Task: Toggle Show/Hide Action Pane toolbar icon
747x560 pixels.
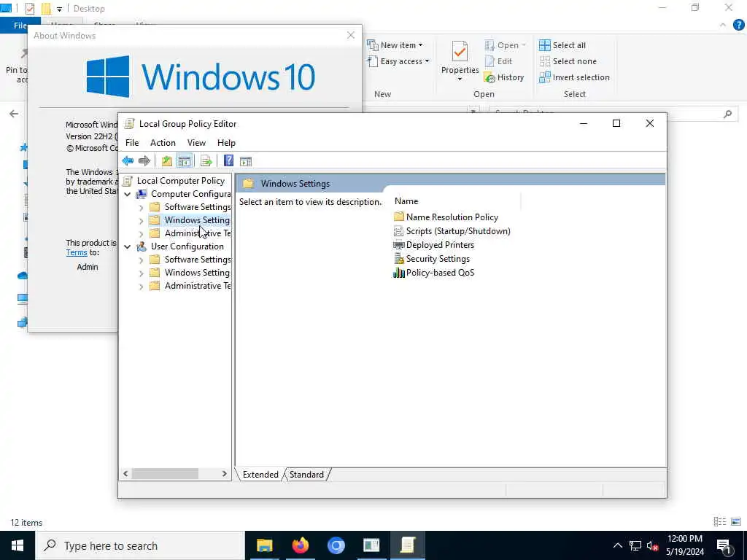Action: 246,161
